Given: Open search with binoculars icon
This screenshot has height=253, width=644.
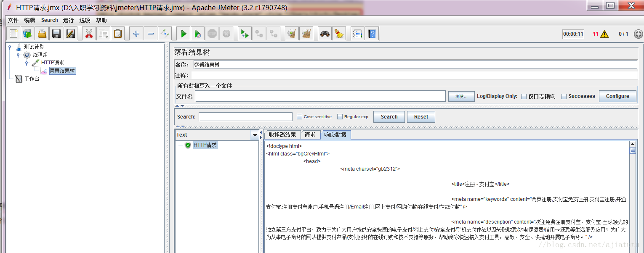Looking at the screenshot, I should click(x=325, y=34).
